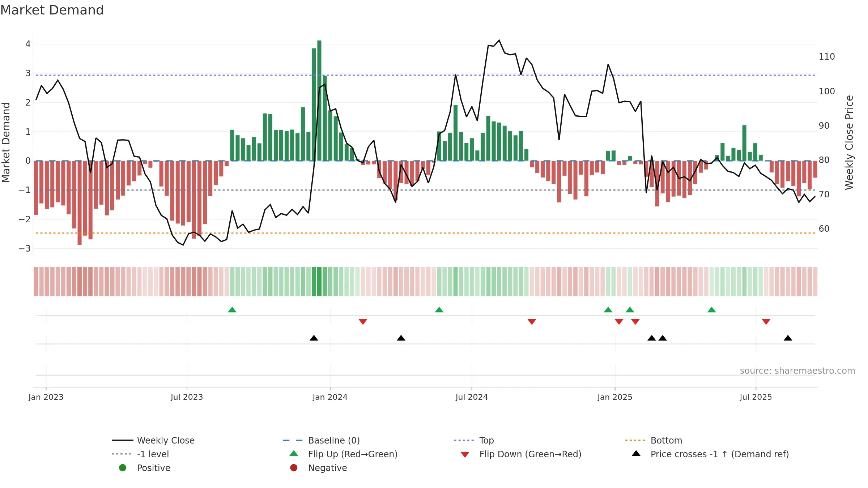Click the 4 left-axis tick label

tap(28, 44)
